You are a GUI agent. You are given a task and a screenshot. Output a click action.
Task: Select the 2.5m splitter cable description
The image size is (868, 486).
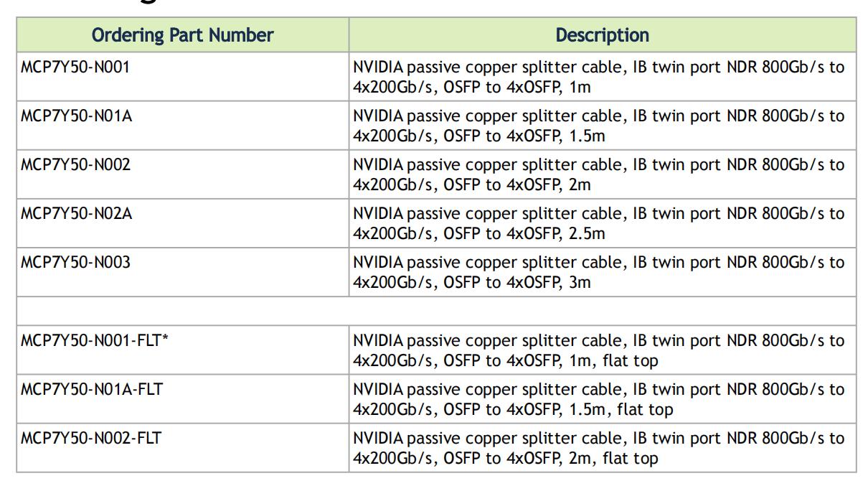598,224
